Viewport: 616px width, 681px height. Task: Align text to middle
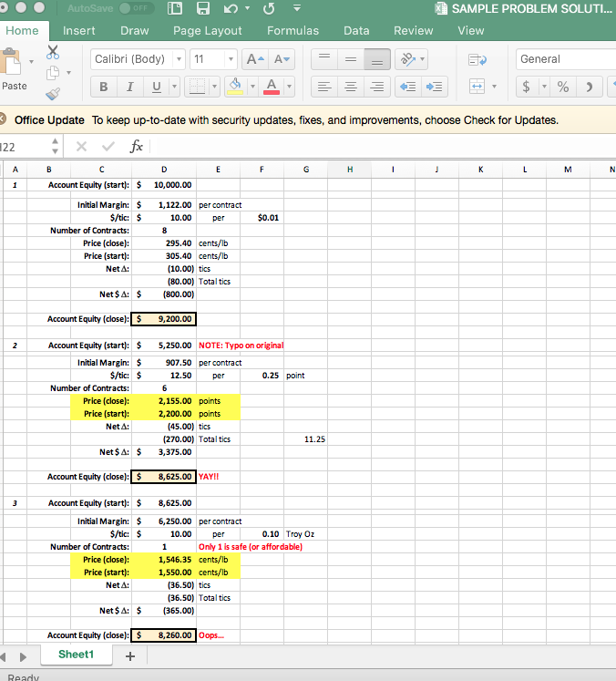point(351,59)
